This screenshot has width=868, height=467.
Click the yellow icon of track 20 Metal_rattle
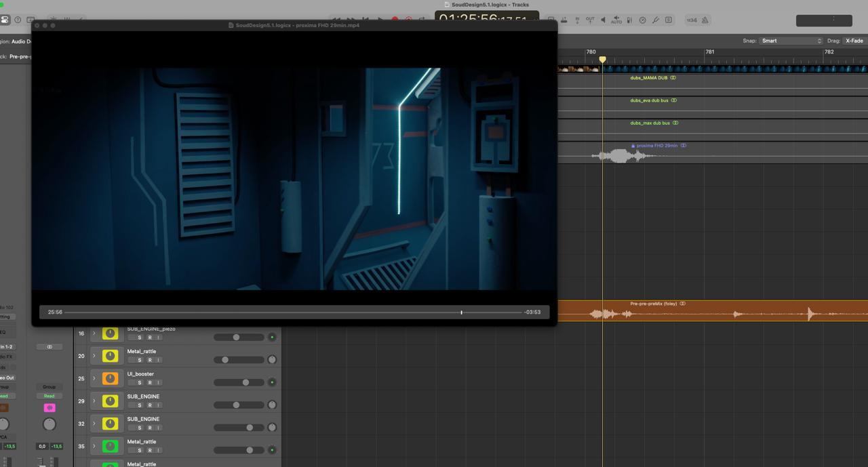tap(110, 356)
